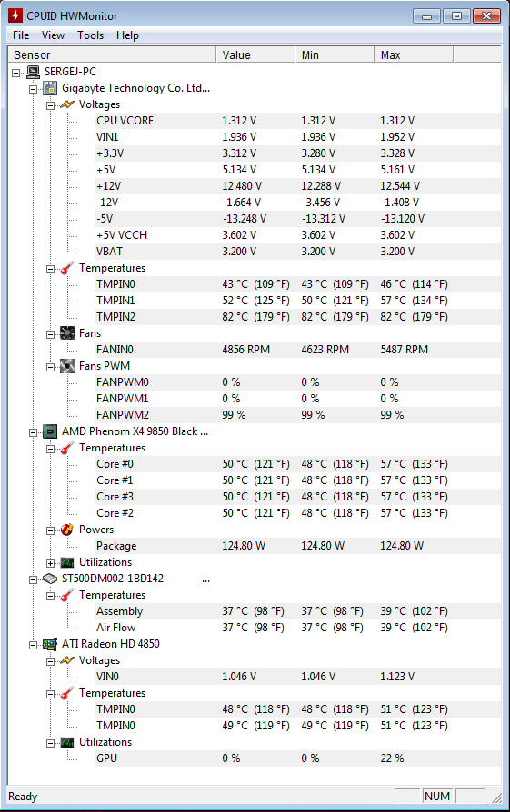Select the GPU utilization row
Image resolution: width=510 pixels, height=812 pixels.
point(297,758)
